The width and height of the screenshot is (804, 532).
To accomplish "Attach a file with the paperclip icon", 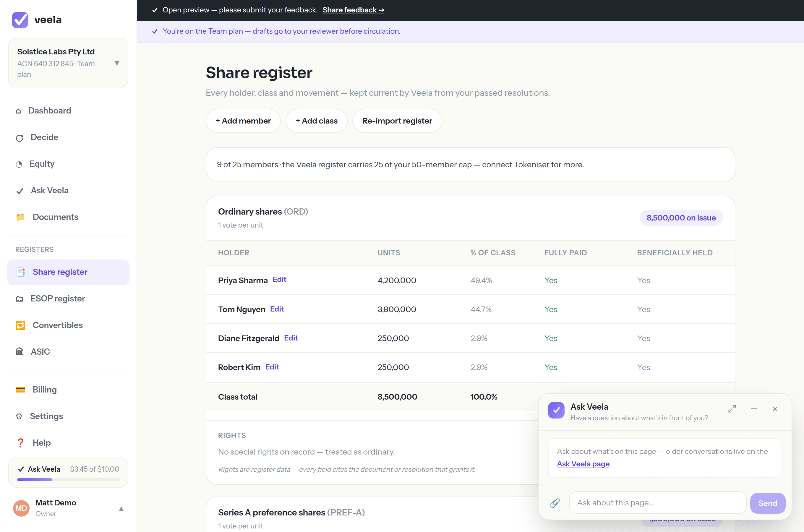I will (555, 503).
